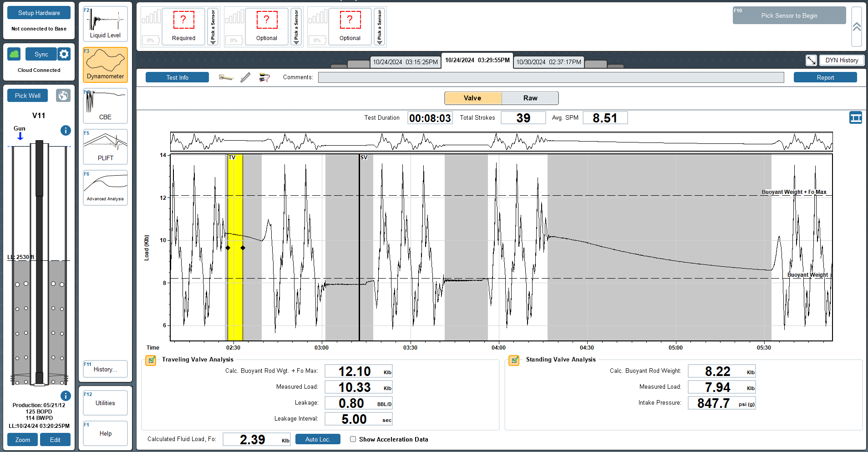Viewport: 868px width, 452px height.
Task: Enable Show Acceleration Data checkbox
Action: click(353, 439)
